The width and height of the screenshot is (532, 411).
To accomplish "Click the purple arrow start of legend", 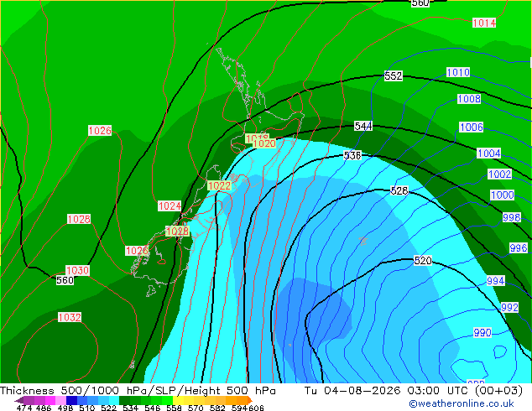I will 18,400.
